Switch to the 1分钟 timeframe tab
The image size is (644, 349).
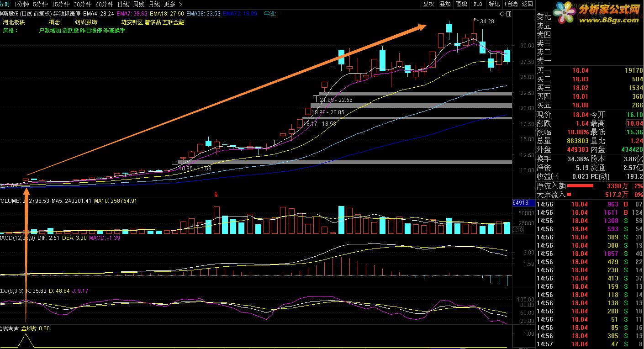(x=21, y=4)
